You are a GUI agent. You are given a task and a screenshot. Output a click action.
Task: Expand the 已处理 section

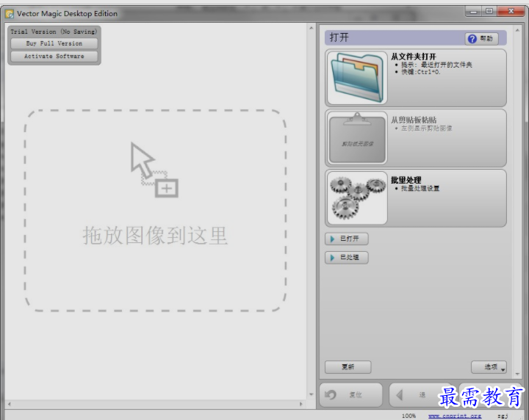click(x=347, y=258)
